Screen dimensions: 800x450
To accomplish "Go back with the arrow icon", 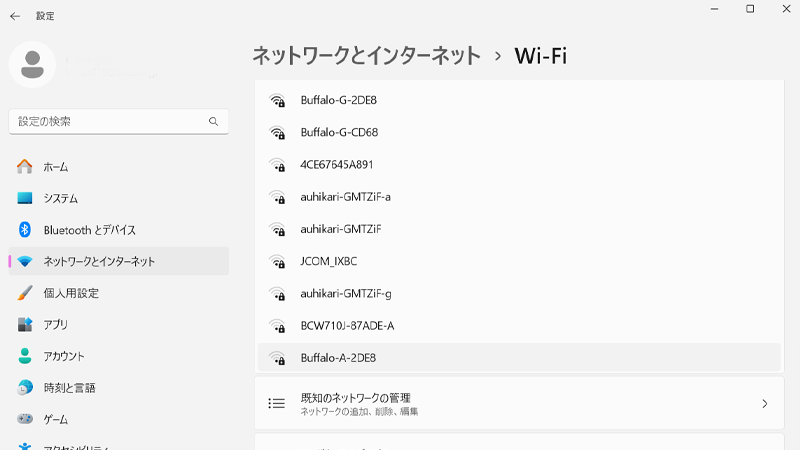I will 15,16.
